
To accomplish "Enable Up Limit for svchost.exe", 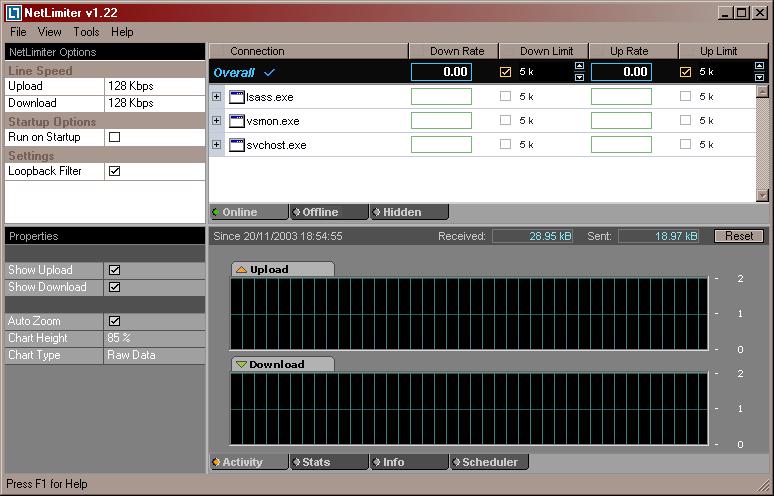I will (685, 144).
